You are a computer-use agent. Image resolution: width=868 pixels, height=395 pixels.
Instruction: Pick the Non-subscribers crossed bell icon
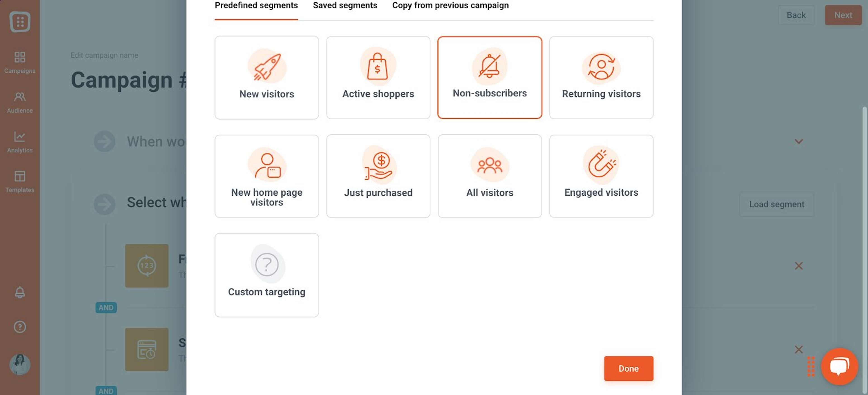point(489,66)
